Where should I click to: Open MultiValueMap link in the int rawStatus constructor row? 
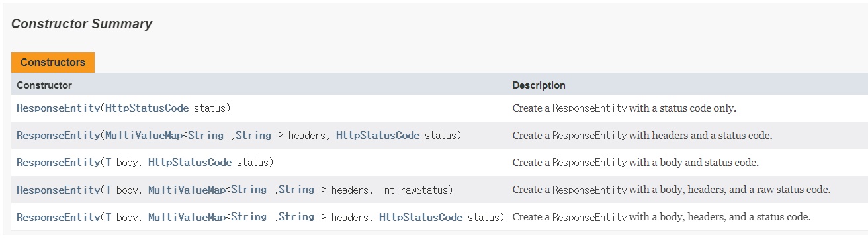click(187, 190)
